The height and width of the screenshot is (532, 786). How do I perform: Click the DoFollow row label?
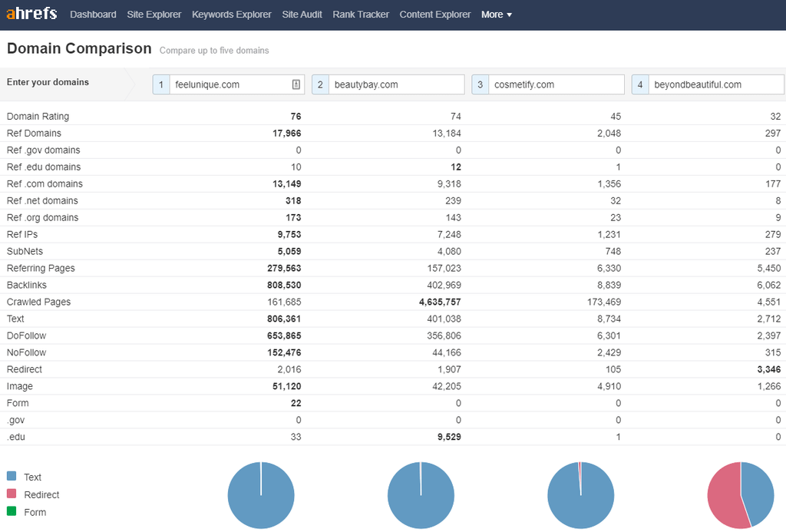27,335
